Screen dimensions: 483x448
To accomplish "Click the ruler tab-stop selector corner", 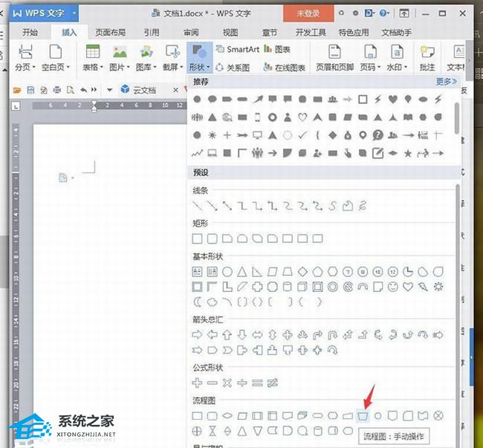I will click(x=16, y=106).
